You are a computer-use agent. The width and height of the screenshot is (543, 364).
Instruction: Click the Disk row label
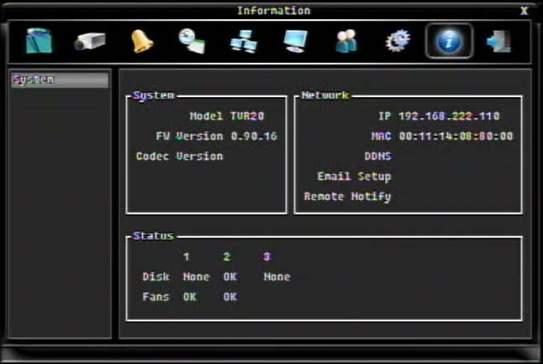click(156, 277)
